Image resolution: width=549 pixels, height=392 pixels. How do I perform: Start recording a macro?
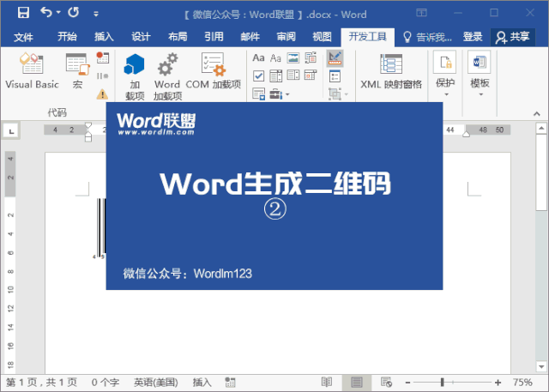pos(103,57)
